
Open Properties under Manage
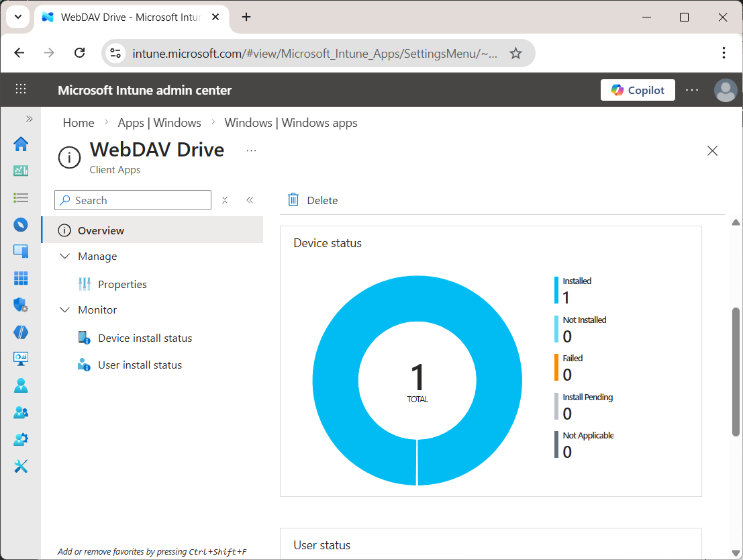123,284
